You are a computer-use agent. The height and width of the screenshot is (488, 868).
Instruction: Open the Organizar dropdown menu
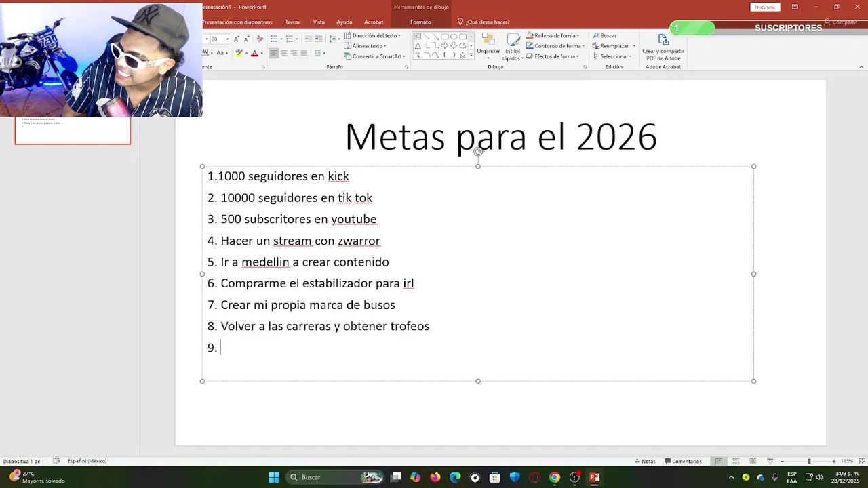click(x=488, y=46)
